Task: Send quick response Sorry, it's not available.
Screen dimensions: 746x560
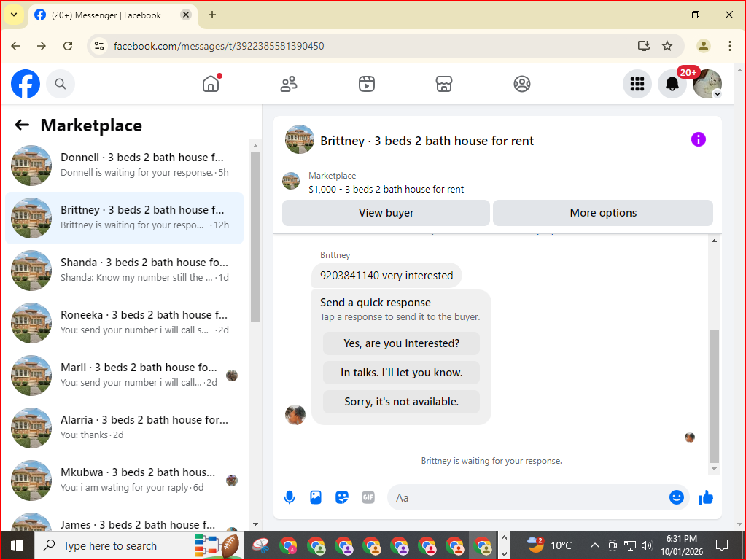Action: 401,402
